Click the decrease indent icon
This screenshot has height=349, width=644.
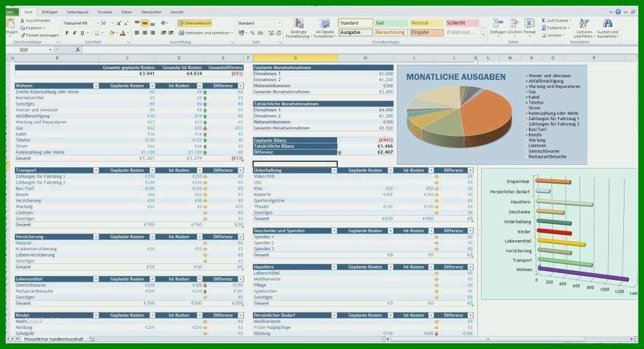pyautogui.click(x=164, y=33)
